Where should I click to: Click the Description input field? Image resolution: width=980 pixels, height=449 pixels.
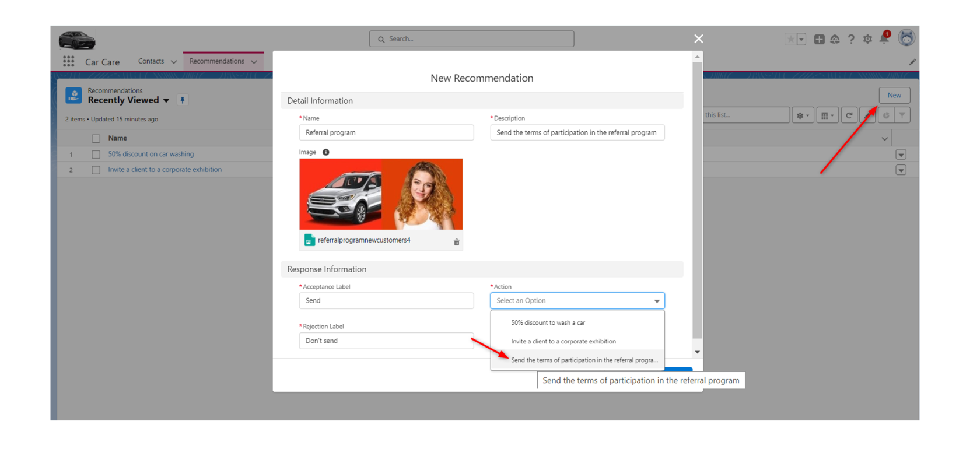(577, 133)
